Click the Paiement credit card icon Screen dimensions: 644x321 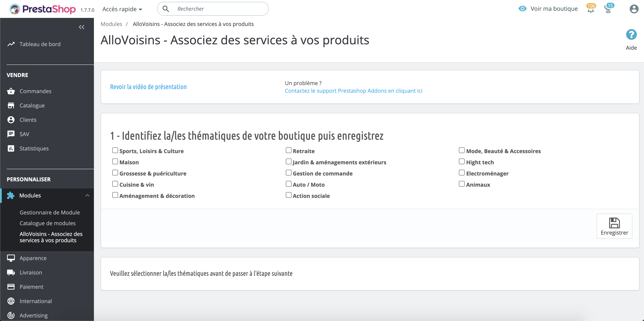(x=11, y=287)
